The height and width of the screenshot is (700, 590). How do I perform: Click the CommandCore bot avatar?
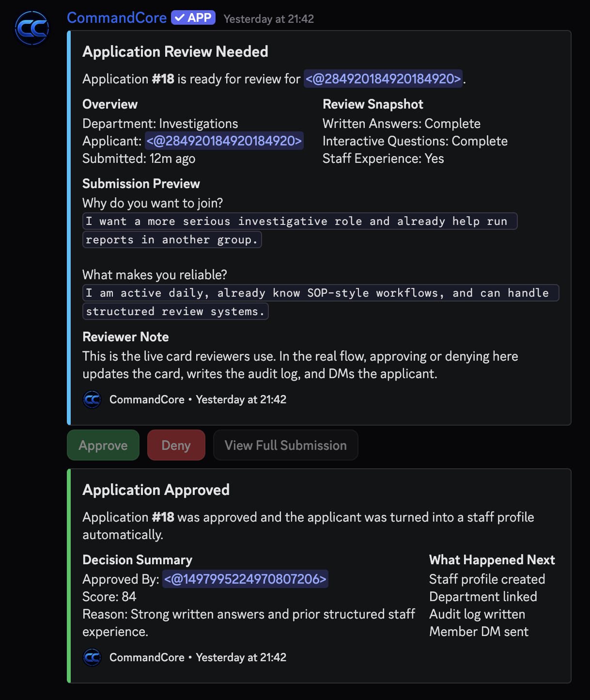pyautogui.click(x=32, y=28)
